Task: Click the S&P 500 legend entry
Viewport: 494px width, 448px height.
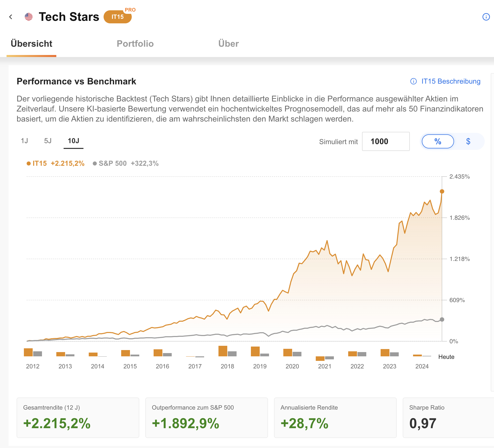Action: coord(126,163)
